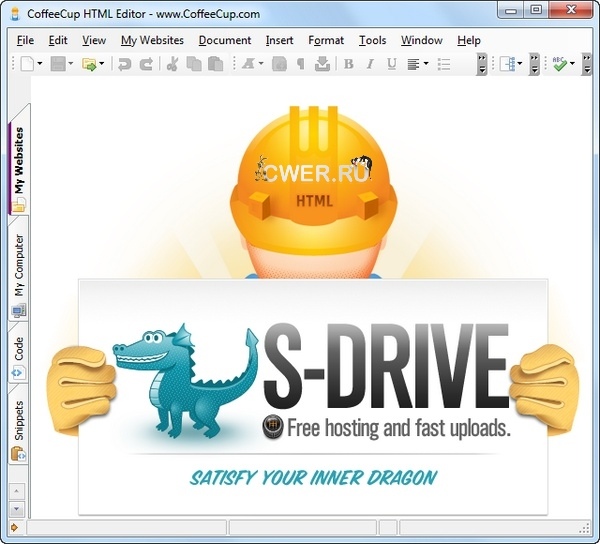The height and width of the screenshot is (544, 600).
Task: Click the Redo arrow icon
Action: [x=147, y=64]
